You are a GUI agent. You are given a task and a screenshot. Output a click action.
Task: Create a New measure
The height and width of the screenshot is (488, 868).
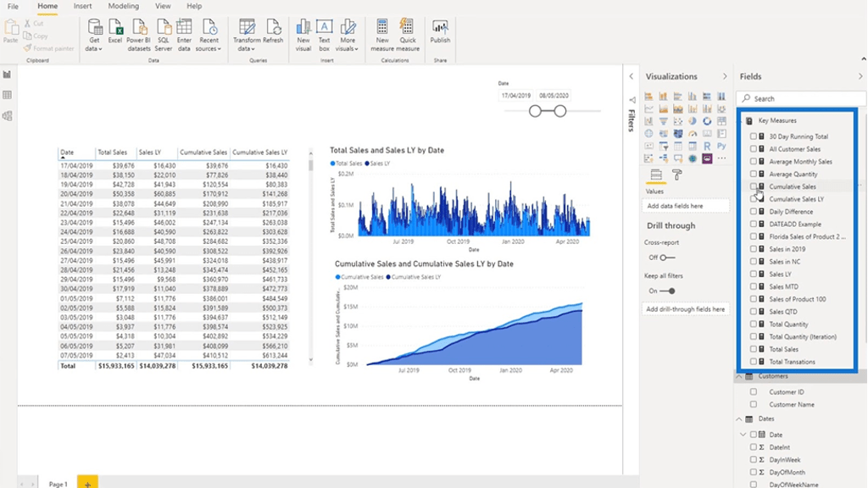click(x=382, y=36)
